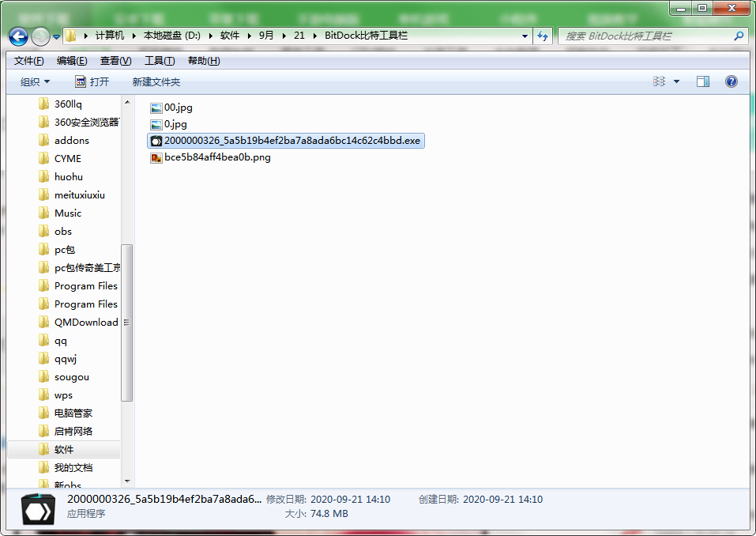Expand arrow after 9月 in address bar
This screenshot has height=536, width=756.
(x=284, y=36)
